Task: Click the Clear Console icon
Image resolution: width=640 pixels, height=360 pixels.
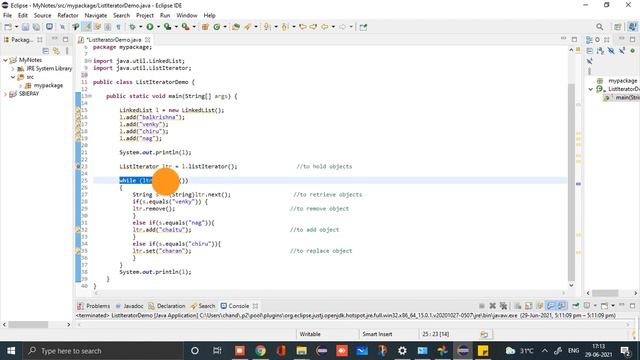Action: click(x=518, y=306)
